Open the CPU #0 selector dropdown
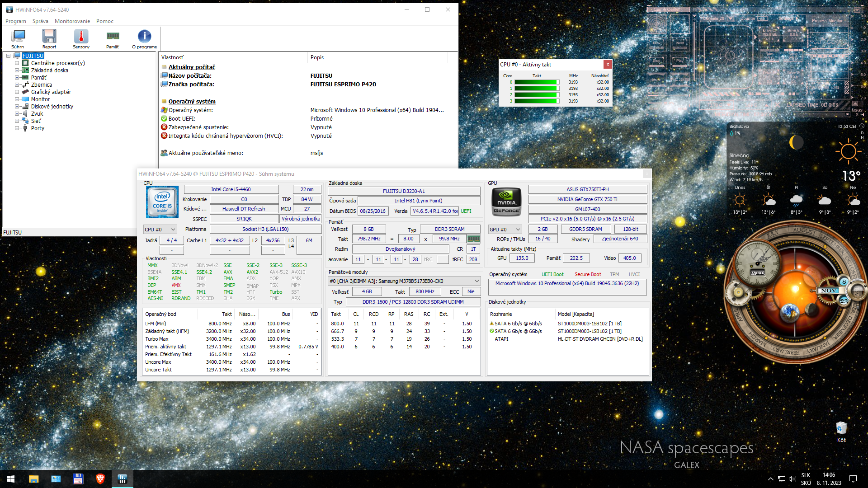 160,230
